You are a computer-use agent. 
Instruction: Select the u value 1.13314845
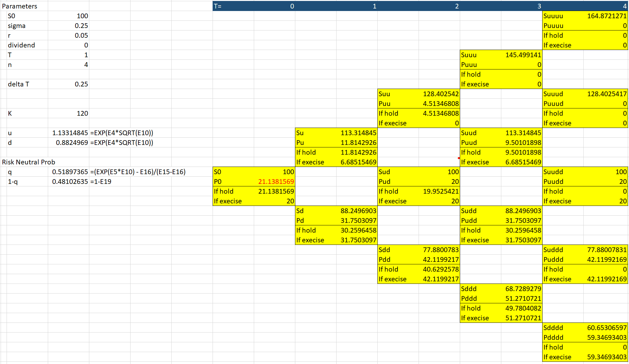(69, 133)
